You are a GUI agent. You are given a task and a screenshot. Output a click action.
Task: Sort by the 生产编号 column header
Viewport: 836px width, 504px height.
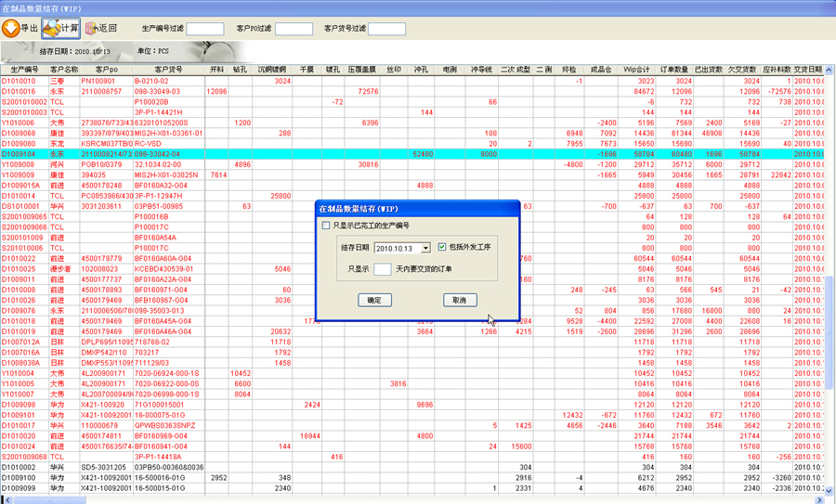click(24, 70)
